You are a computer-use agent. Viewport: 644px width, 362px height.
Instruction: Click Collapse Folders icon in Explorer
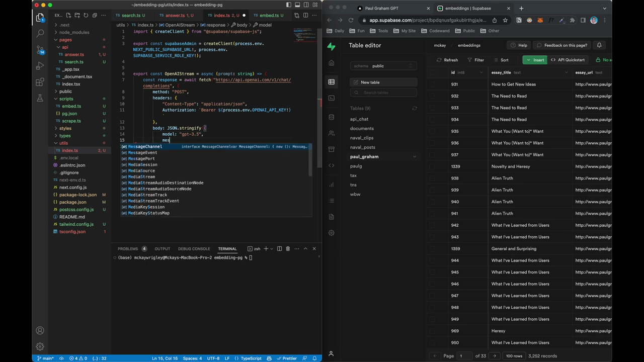94,16
